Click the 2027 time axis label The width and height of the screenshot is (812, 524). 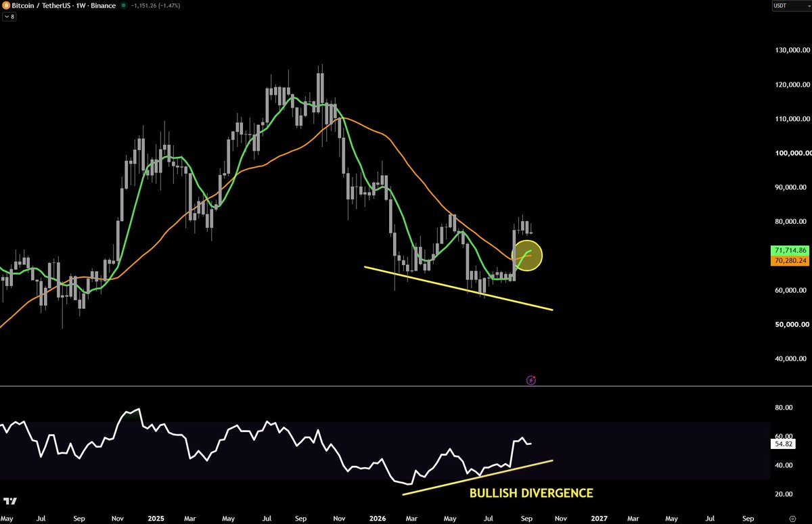click(599, 519)
